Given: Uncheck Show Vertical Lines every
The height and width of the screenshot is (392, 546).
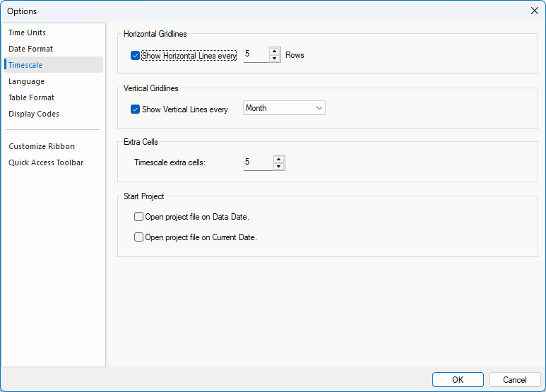Looking at the screenshot, I should pyautogui.click(x=135, y=109).
